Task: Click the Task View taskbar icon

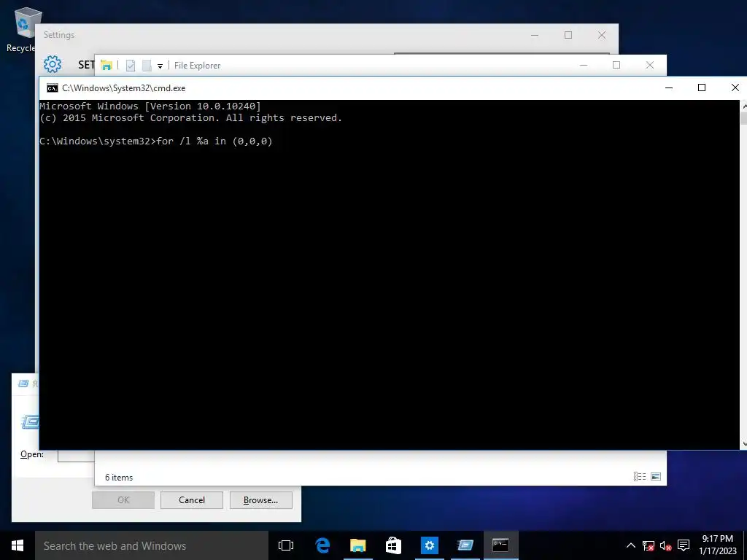Action: (x=286, y=545)
